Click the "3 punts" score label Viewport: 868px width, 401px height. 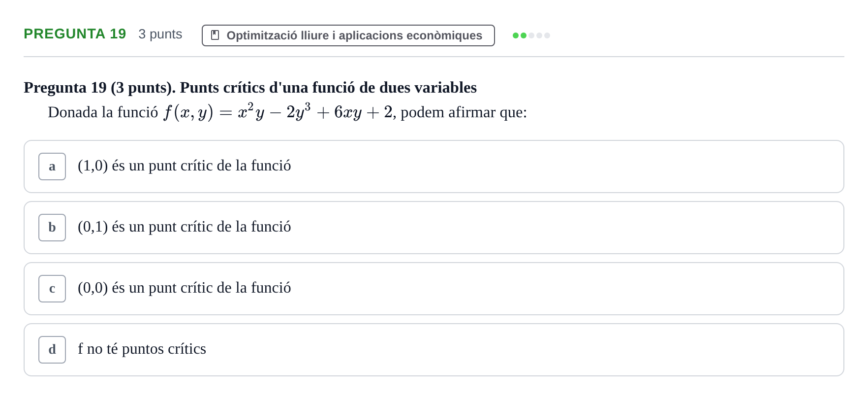click(160, 34)
